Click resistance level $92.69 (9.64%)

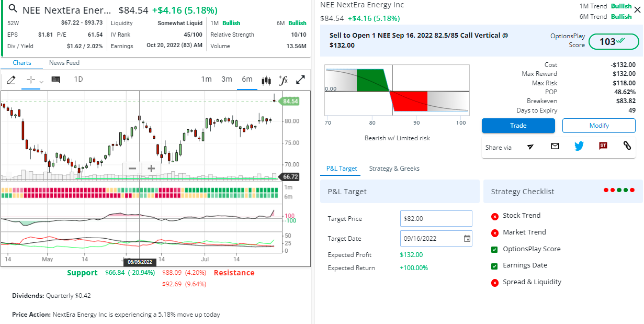pos(184,284)
